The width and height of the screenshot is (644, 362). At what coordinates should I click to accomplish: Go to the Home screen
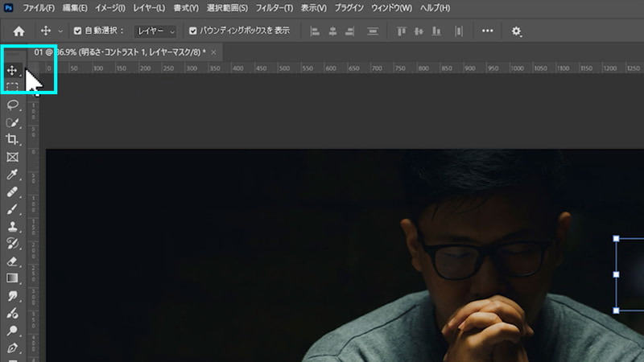tap(19, 31)
